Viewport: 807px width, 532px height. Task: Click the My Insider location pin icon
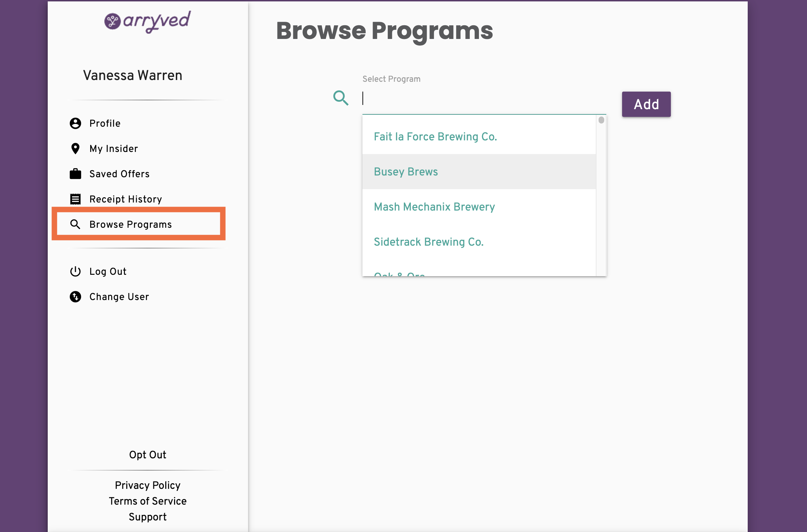click(x=75, y=149)
